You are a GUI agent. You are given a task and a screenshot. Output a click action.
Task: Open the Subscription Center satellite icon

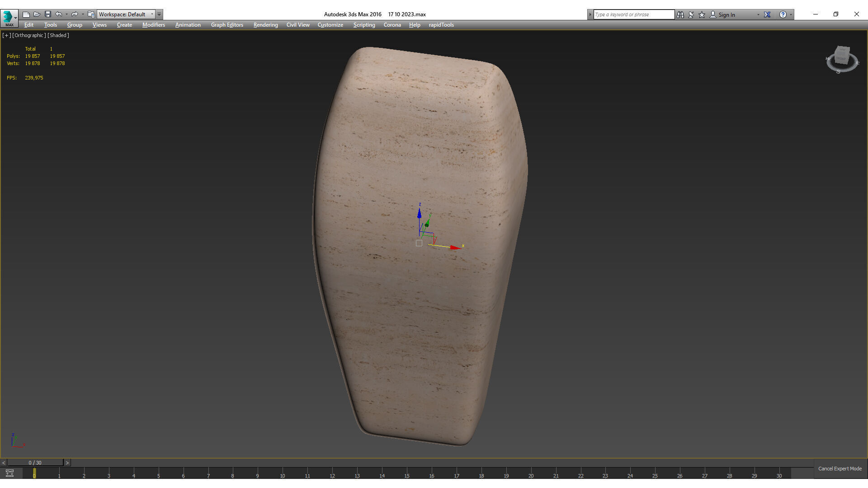tap(691, 14)
